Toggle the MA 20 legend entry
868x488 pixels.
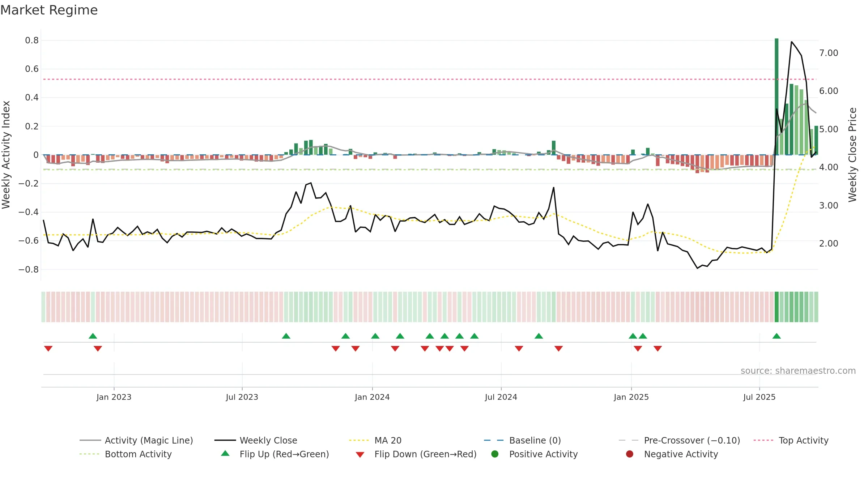tap(375, 440)
